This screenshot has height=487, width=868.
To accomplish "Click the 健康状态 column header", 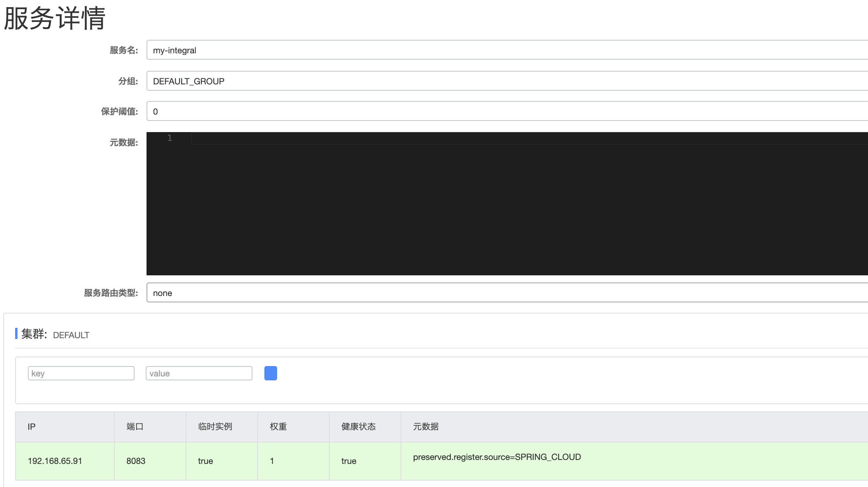I will tap(365, 427).
